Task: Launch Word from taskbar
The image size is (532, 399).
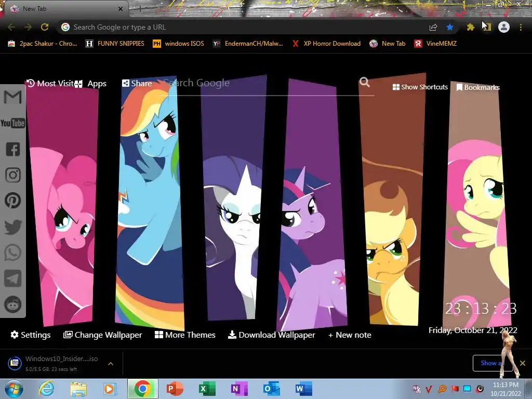Action: (x=303, y=389)
